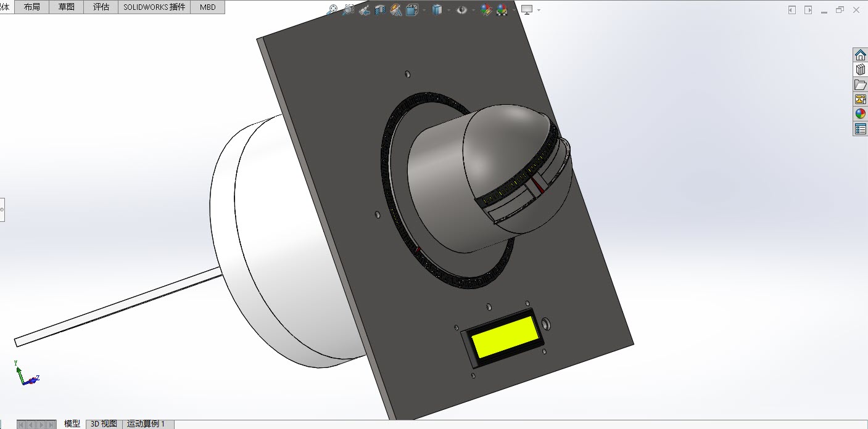Open the 运动算例 1 motion study tab

coord(146,423)
